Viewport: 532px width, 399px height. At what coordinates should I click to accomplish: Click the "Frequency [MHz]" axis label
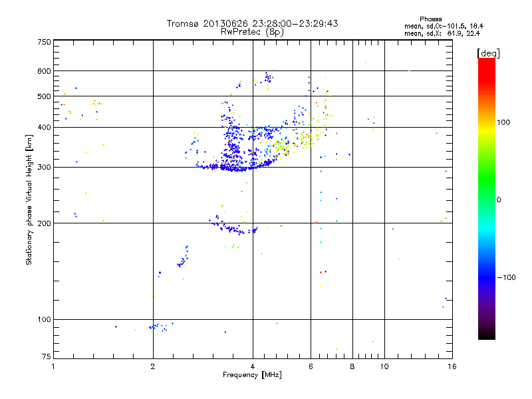pyautogui.click(x=252, y=375)
